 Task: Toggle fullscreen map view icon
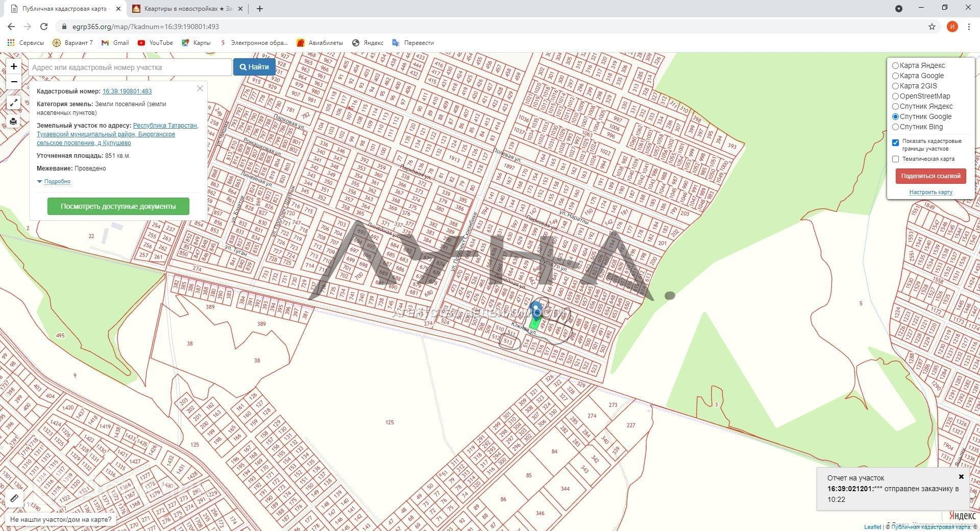14,103
